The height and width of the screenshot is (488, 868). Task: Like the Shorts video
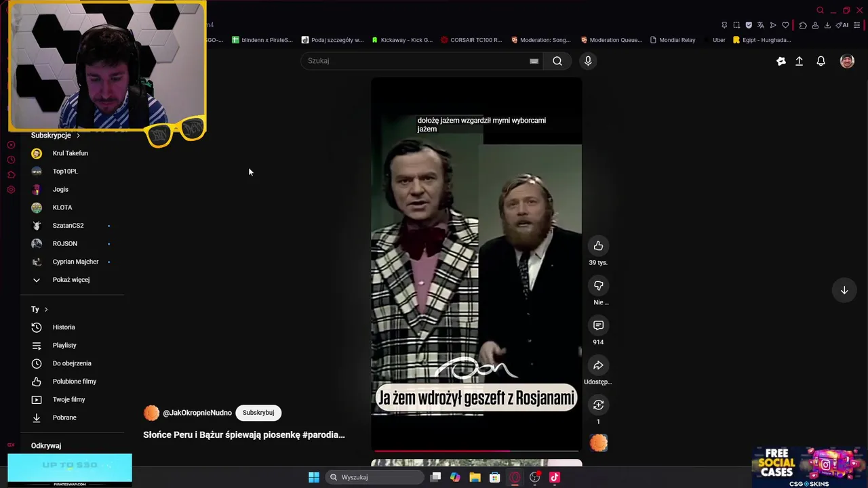coord(598,246)
